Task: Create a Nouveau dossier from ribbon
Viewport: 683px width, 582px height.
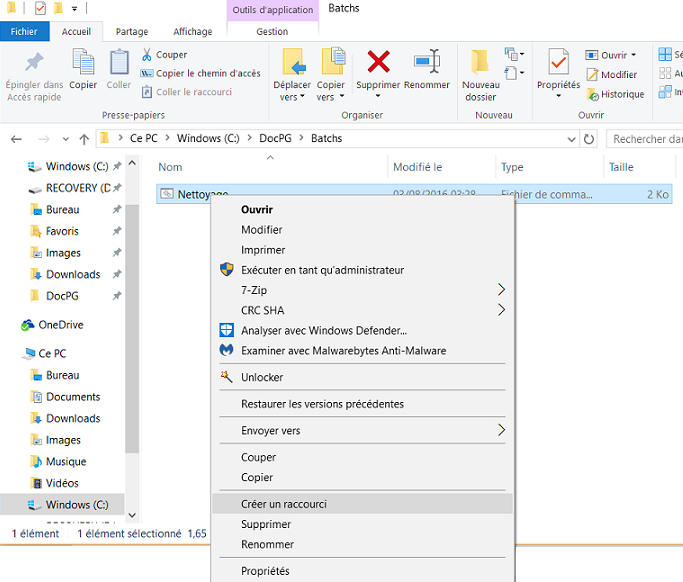Action: tap(480, 74)
